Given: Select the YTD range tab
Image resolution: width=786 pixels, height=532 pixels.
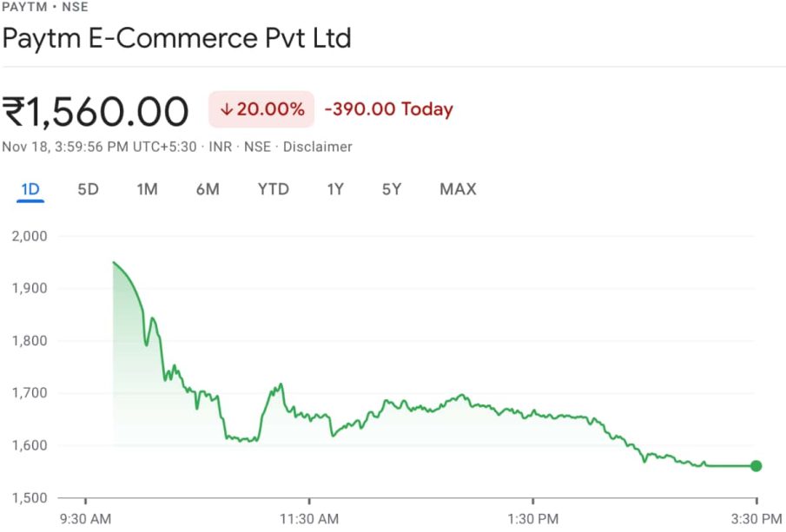Looking at the screenshot, I should point(273,189).
